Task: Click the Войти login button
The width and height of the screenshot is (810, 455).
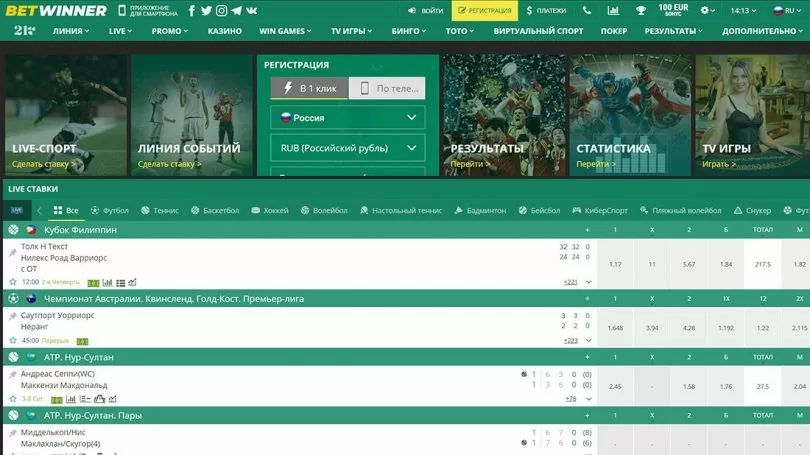Action: [x=425, y=10]
